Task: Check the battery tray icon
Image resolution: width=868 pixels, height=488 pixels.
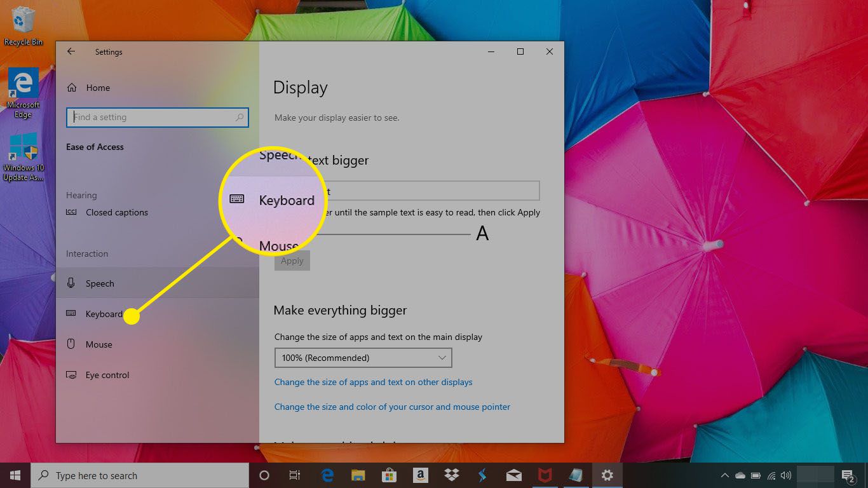Action: (756, 475)
